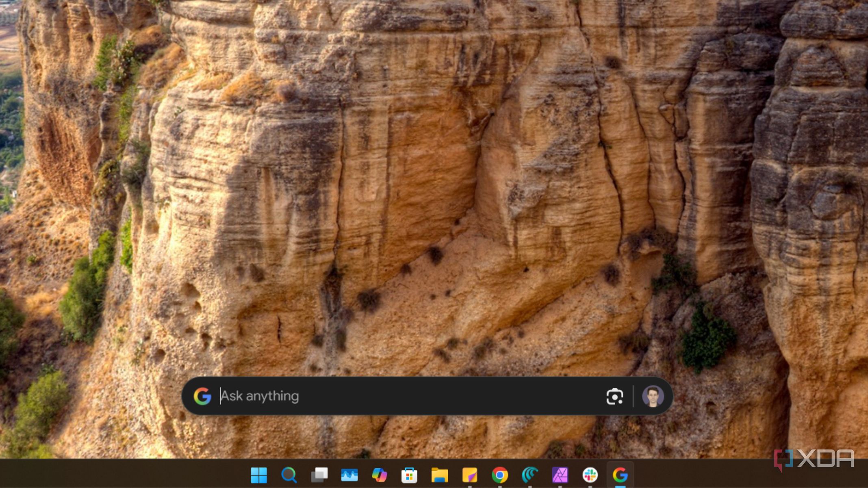Click the Google logo in the search bar

point(202,396)
